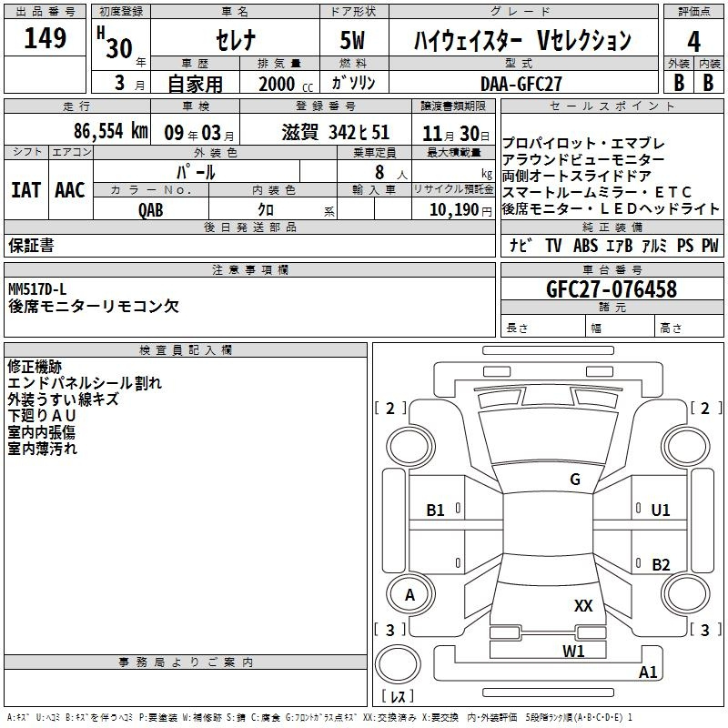728x728 pixels.
Task: Select the XX replaced panel marker
Action: (583, 605)
